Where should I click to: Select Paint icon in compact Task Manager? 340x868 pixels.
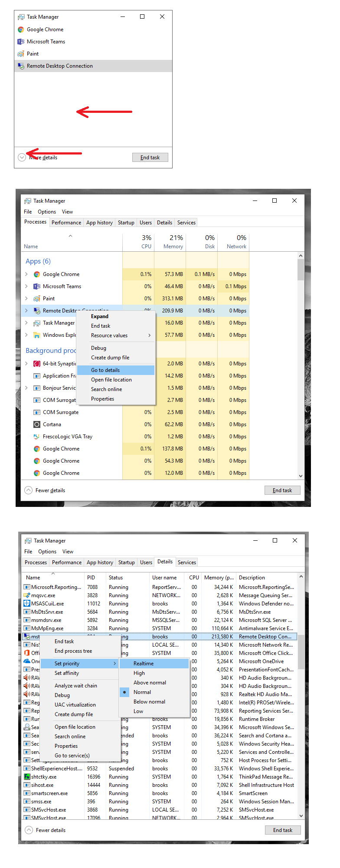coord(21,54)
